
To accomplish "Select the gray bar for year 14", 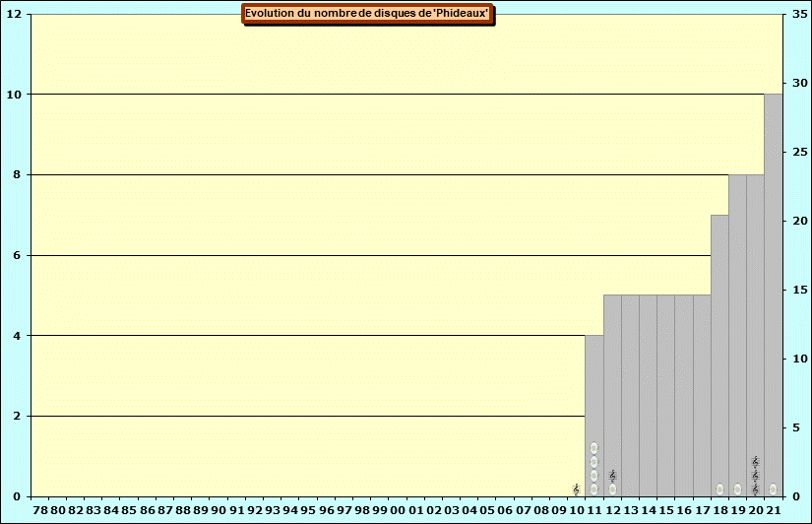I will (x=648, y=394).
